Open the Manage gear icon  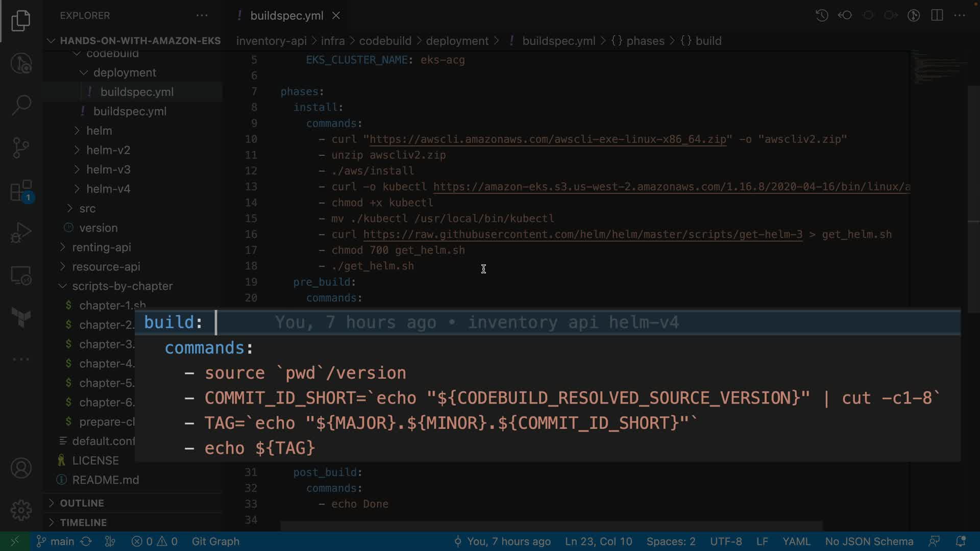click(x=21, y=510)
